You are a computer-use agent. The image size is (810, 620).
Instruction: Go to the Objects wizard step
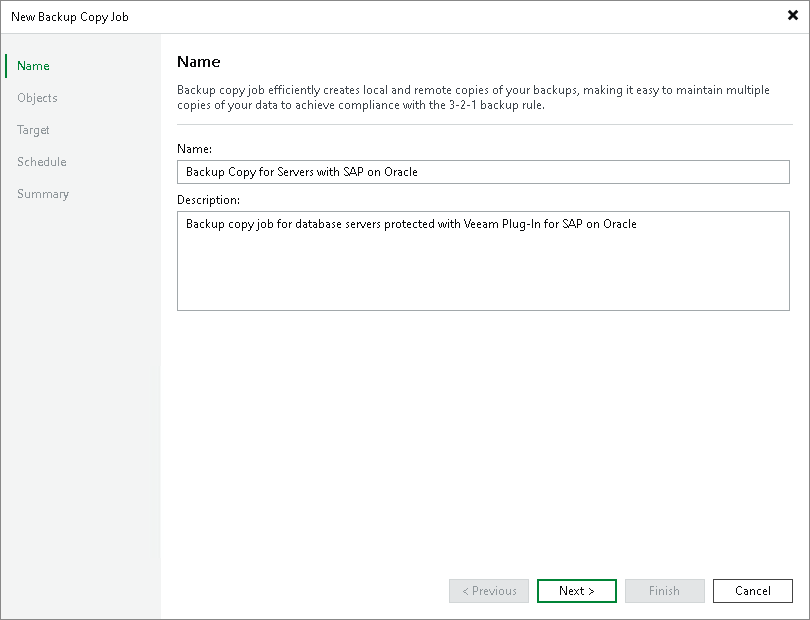coord(37,98)
